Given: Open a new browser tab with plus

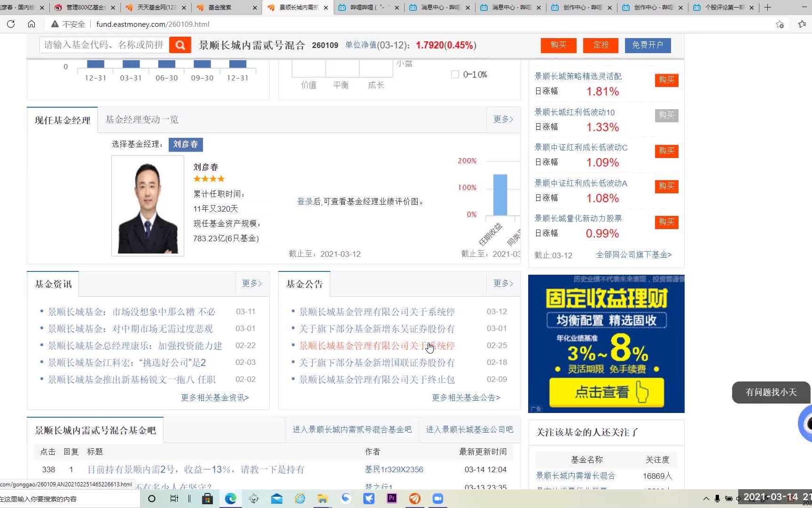Looking at the screenshot, I should (767, 8).
